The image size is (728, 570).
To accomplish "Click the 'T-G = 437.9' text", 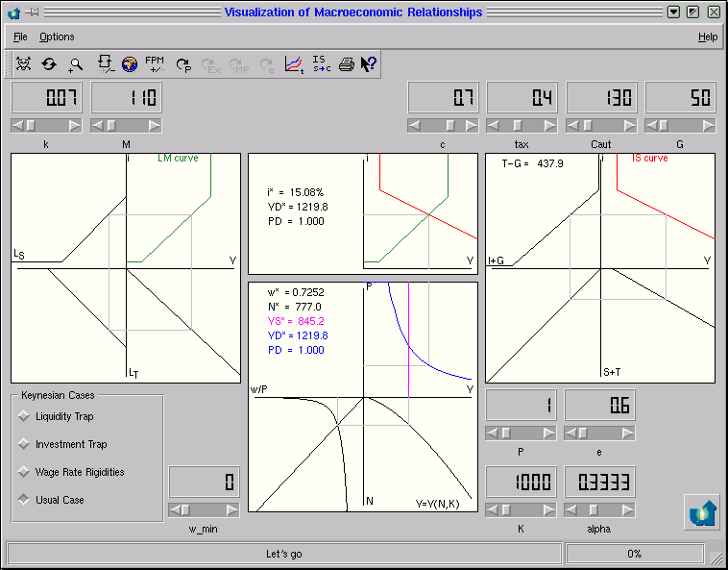I will 532,163.
